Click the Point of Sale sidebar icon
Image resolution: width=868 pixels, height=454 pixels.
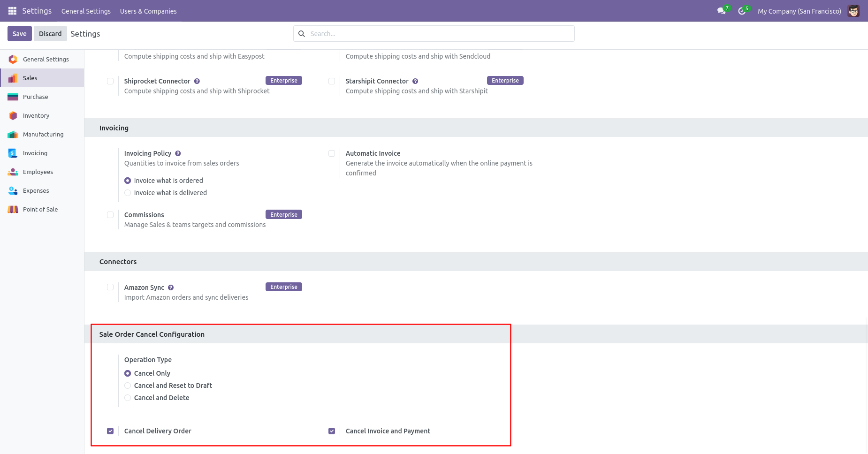[13, 209]
